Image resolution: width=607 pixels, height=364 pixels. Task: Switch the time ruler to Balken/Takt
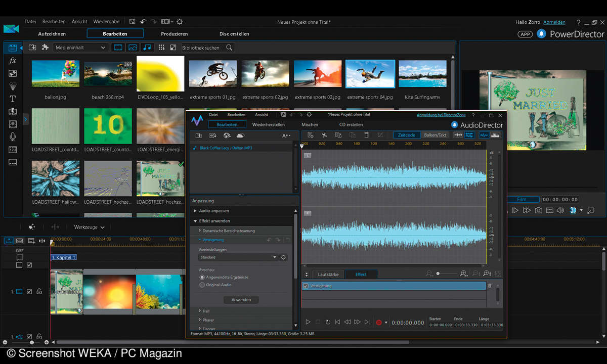click(435, 135)
